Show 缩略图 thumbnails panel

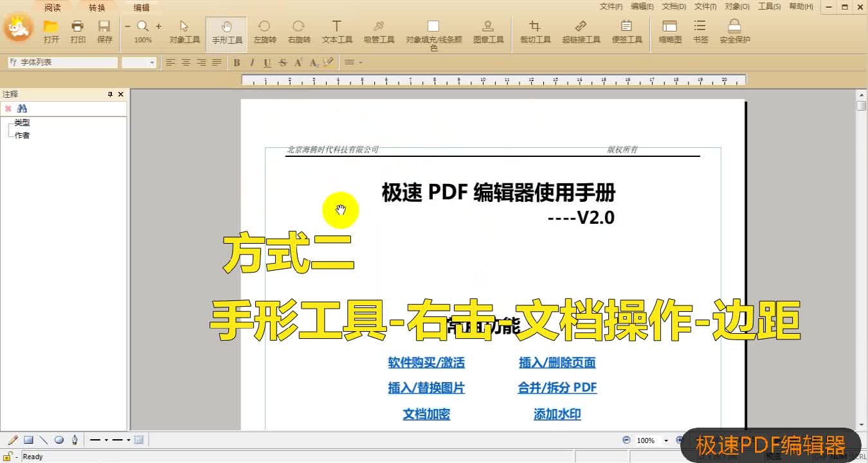point(670,32)
